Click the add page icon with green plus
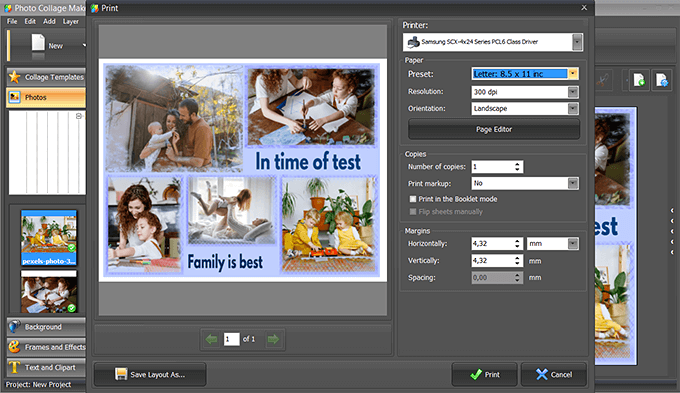680x393 pixels. pos(639,80)
